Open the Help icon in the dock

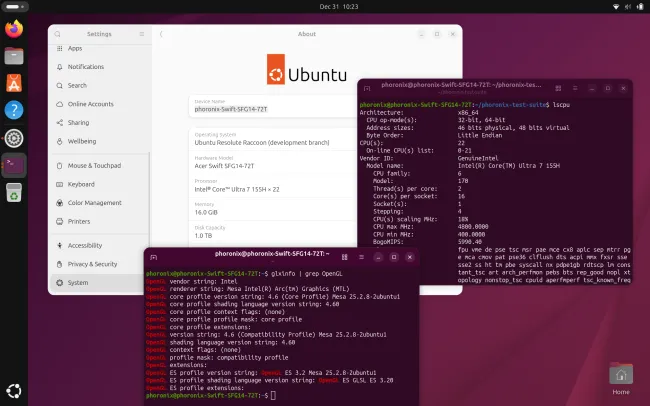(14, 110)
